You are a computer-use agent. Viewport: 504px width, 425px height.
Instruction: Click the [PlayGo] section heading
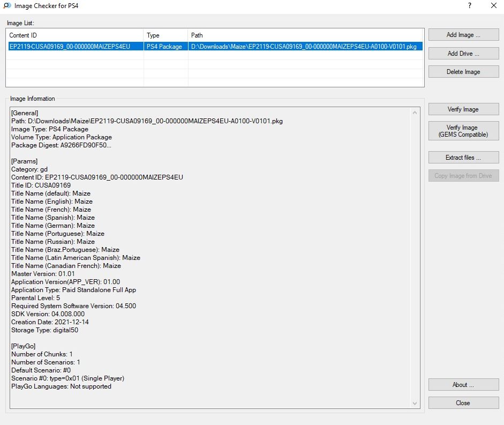24,346
